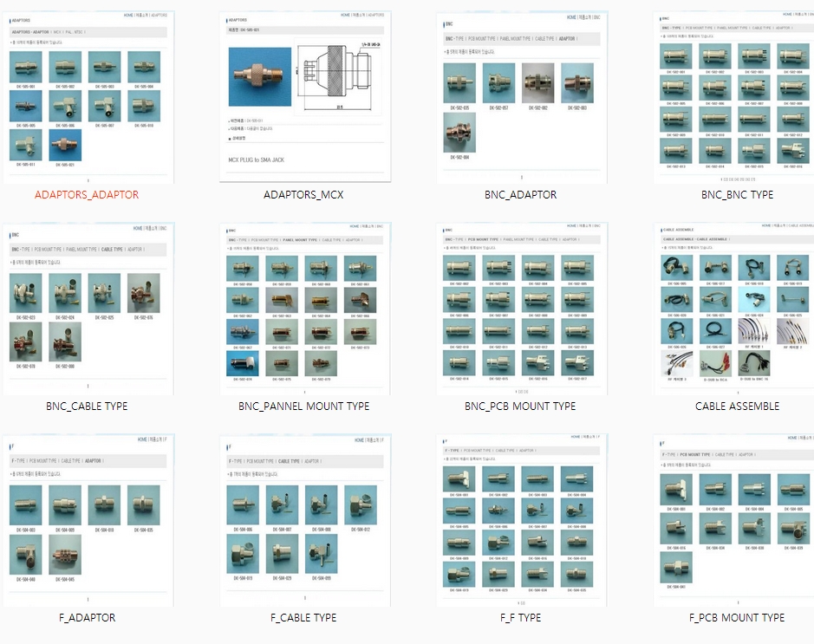The image size is (814, 644).
Task: Pick the BNC_CABLE TYPE thumbnail image
Action: pyautogui.click(x=87, y=308)
